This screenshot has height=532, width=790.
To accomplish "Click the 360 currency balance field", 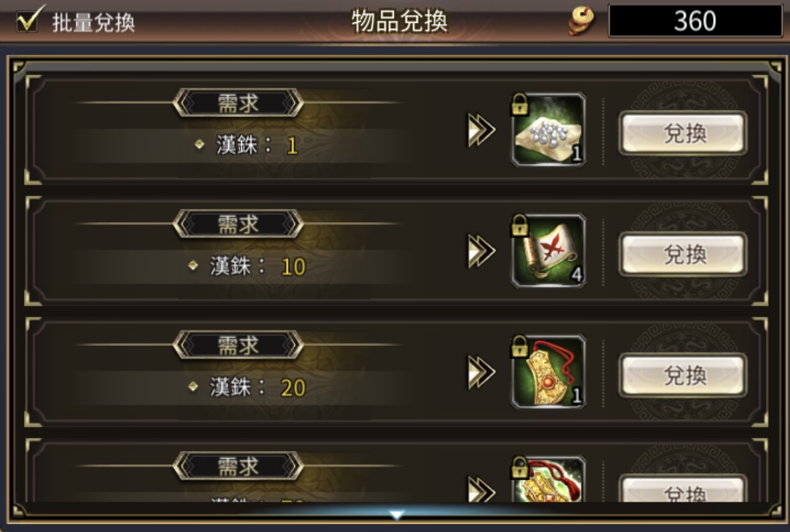I will point(695,22).
